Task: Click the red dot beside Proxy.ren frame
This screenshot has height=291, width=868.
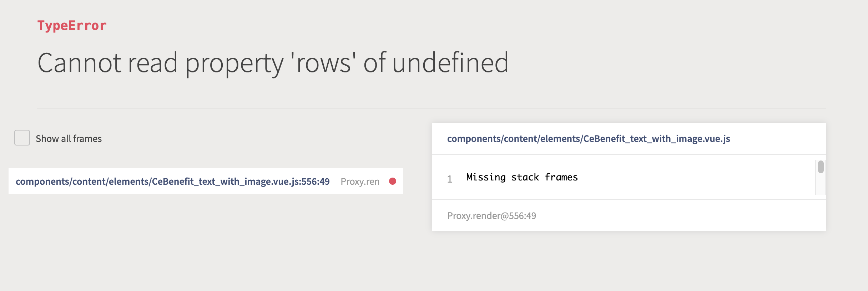Action: (393, 182)
